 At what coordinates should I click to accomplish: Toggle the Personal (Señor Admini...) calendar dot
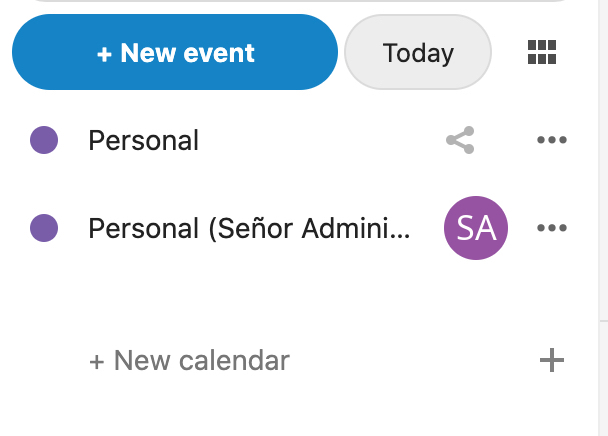[44, 228]
